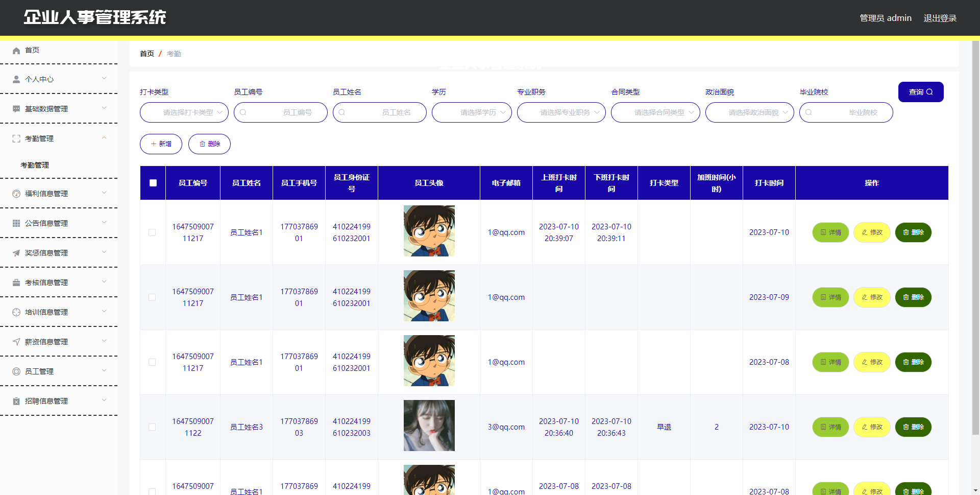The width and height of the screenshot is (980, 495).
Task: Click 详情 for the 2023-07-10 20:39:07 row
Action: point(830,232)
